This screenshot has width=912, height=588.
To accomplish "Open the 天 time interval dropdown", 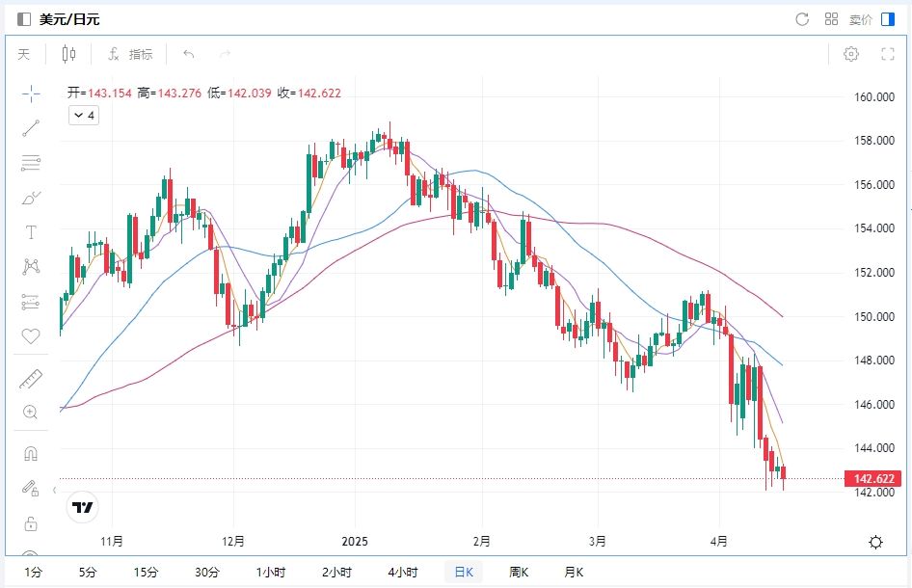I will pos(24,54).
